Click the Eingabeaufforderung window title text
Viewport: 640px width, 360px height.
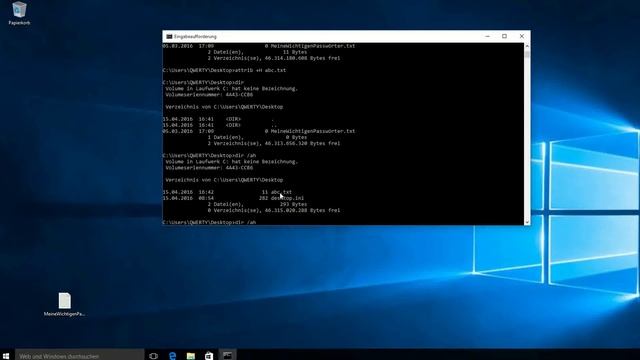click(196, 36)
